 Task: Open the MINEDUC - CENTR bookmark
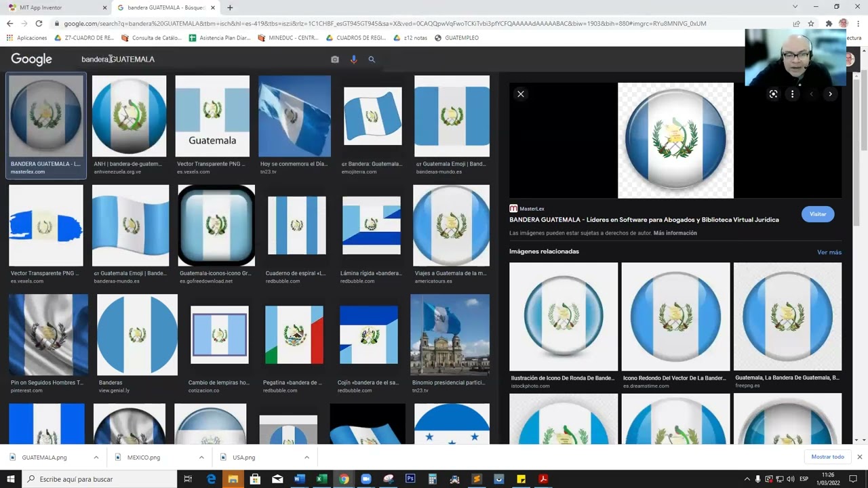[x=288, y=38]
